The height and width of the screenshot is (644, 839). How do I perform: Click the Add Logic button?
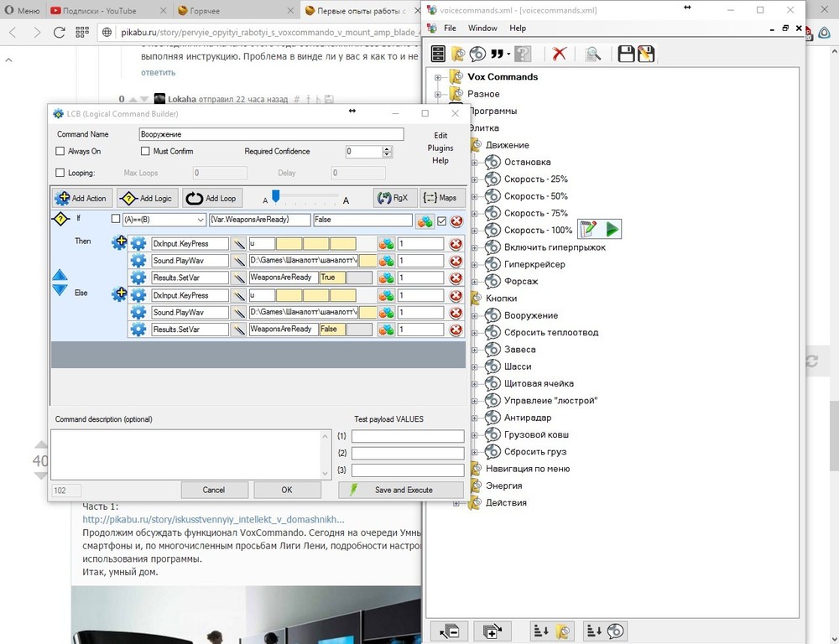147,198
